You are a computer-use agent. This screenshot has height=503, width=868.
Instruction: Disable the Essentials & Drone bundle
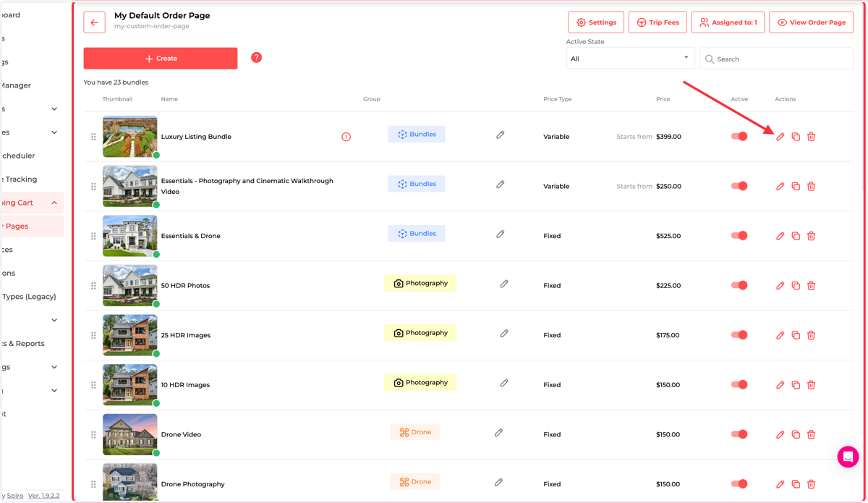click(739, 235)
